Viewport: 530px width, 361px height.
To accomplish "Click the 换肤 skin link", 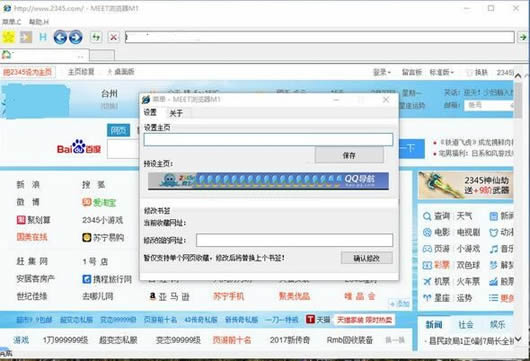I will click(x=477, y=72).
